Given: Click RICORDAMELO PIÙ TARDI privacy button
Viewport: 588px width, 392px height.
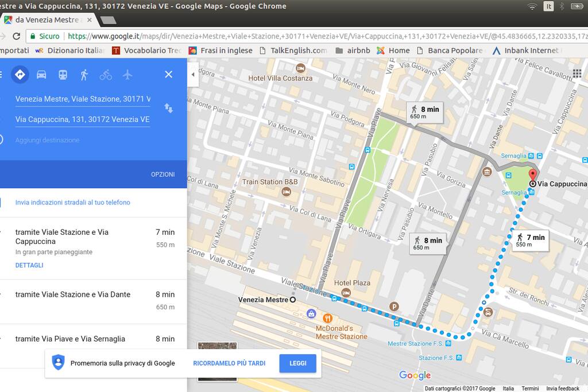Looking at the screenshot, I should coord(229,363).
